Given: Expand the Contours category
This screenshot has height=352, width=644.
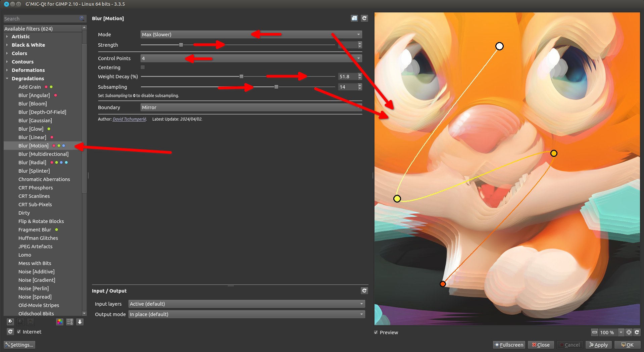Looking at the screenshot, I should point(7,61).
